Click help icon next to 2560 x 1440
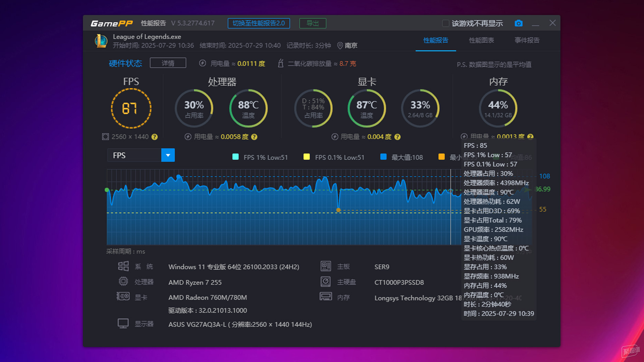 (154, 137)
